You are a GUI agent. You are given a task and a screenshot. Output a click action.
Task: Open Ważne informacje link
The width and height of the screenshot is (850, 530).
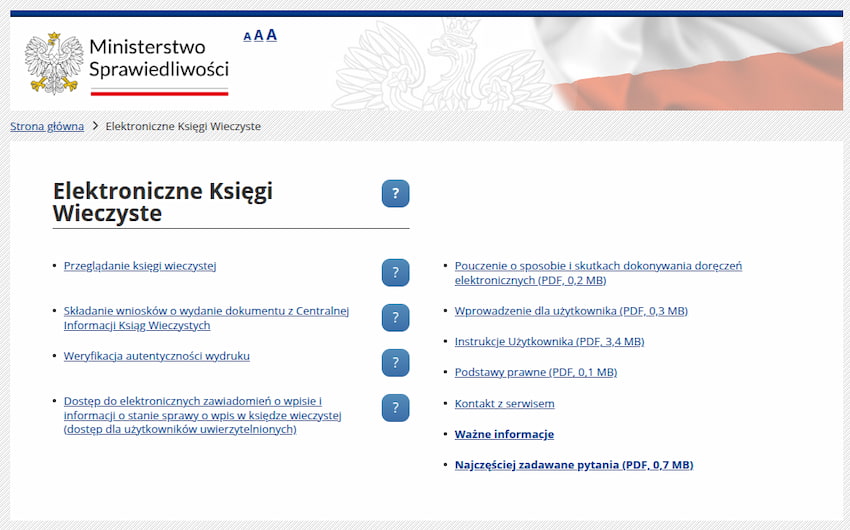point(504,434)
